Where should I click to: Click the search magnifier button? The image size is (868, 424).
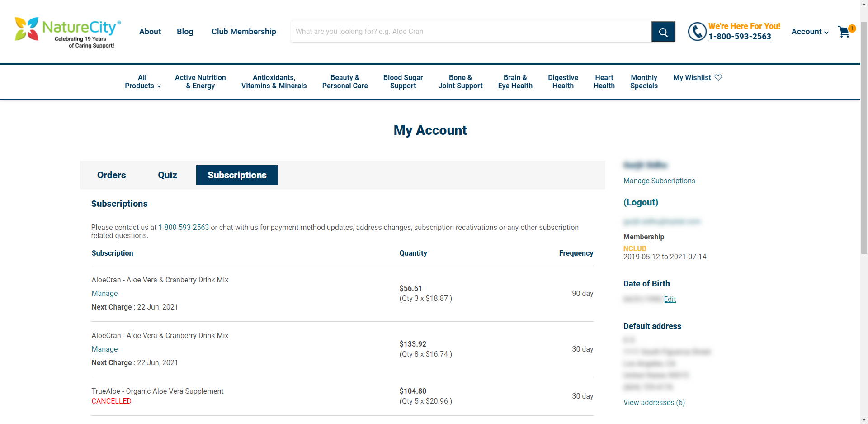(x=663, y=32)
